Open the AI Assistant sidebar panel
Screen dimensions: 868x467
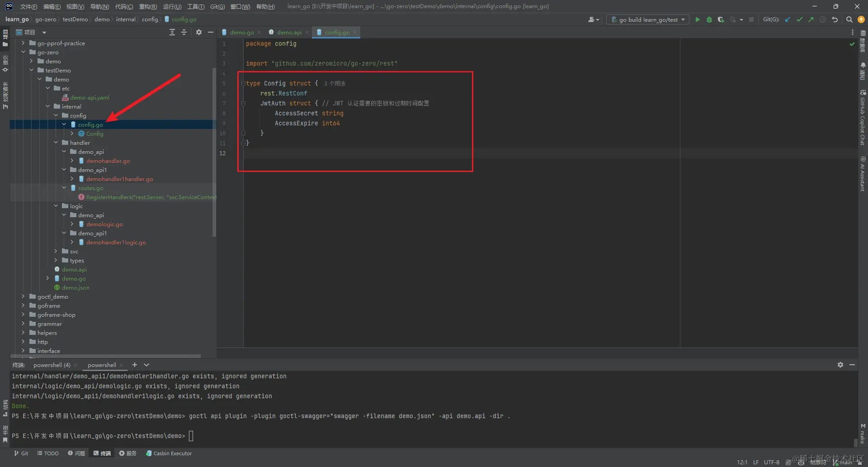[863, 174]
